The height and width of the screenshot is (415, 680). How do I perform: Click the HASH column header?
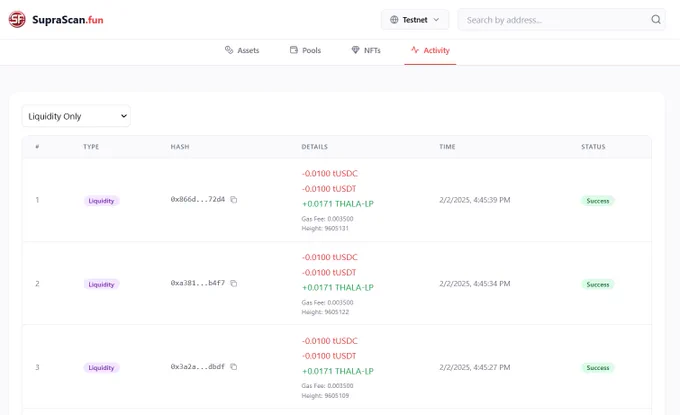point(180,147)
